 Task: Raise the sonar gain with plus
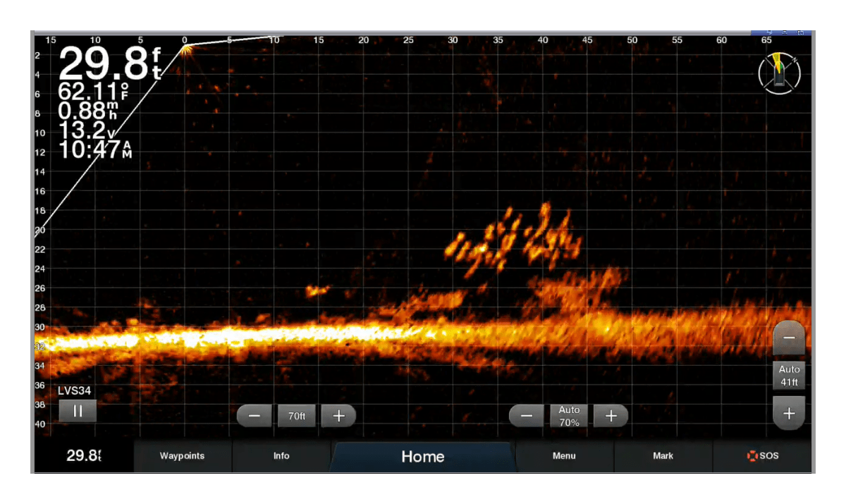(x=611, y=416)
